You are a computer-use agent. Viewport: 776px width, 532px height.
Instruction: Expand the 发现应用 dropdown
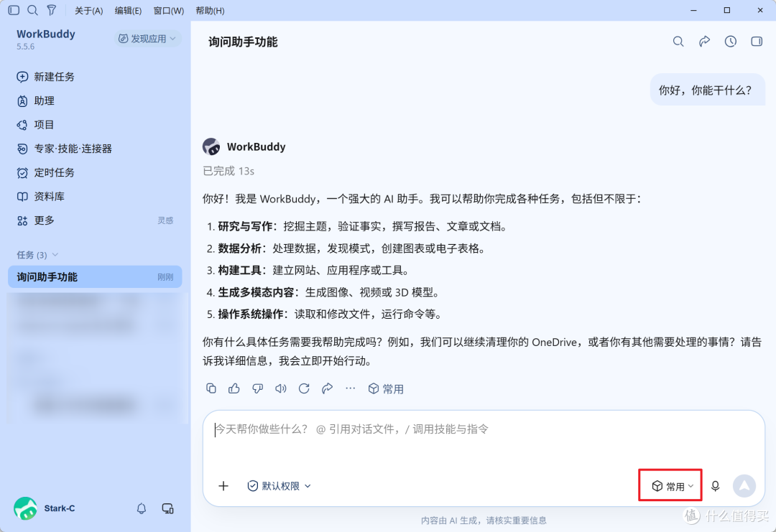(147, 39)
